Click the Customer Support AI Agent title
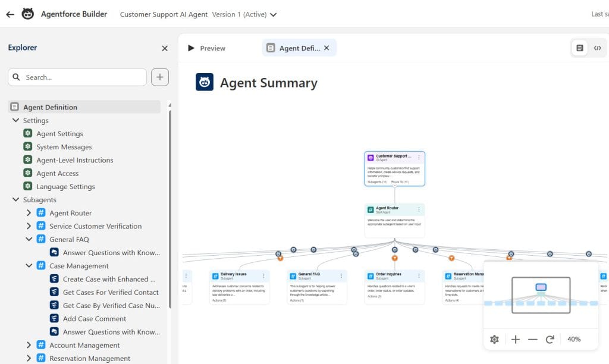 164,14
